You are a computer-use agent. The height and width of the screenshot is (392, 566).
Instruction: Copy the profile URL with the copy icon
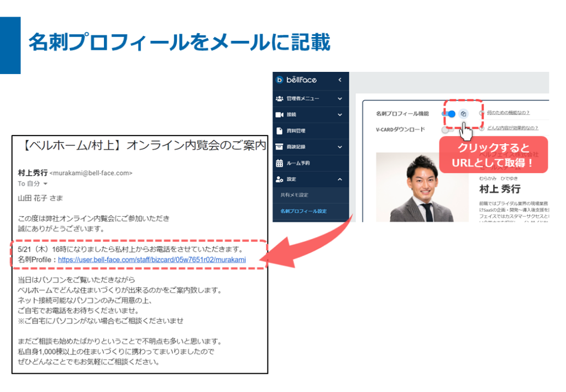pos(464,114)
